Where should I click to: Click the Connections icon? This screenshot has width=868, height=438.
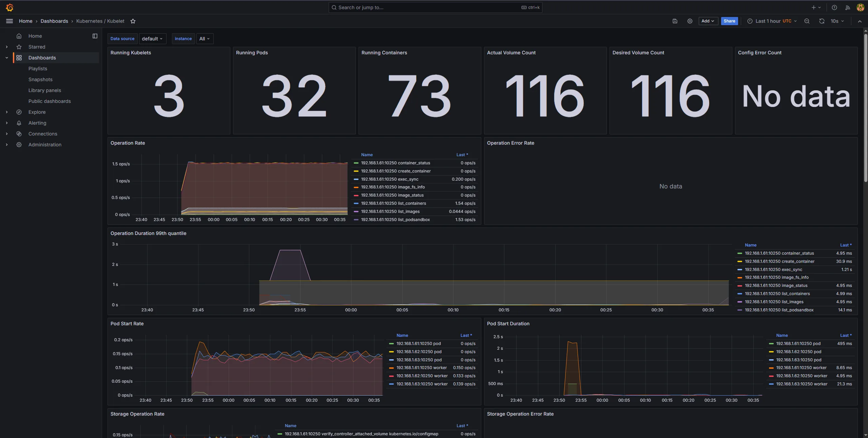19,134
